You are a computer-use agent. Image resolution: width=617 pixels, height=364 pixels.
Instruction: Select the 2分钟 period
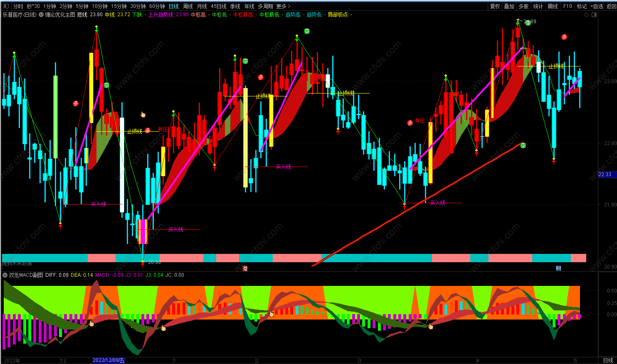coord(66,6)
